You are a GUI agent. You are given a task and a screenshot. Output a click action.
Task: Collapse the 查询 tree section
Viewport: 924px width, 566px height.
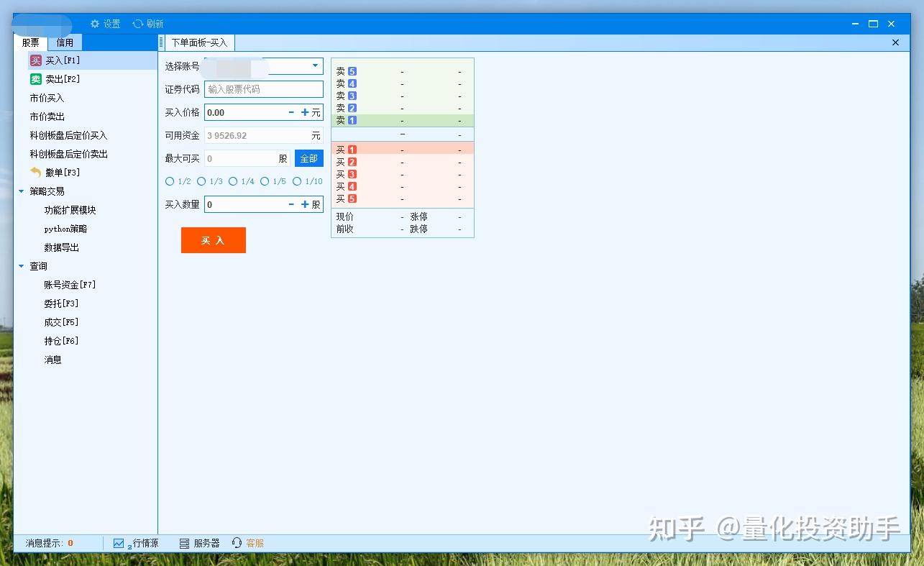[x=21, y=265]
